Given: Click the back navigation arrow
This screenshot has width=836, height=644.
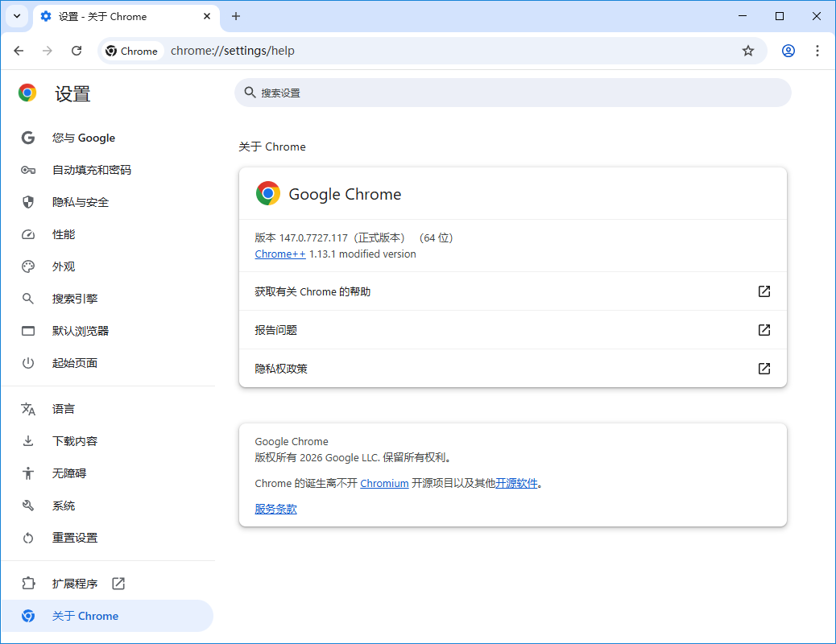Looking at the screenshot, I should pos(19,51).
